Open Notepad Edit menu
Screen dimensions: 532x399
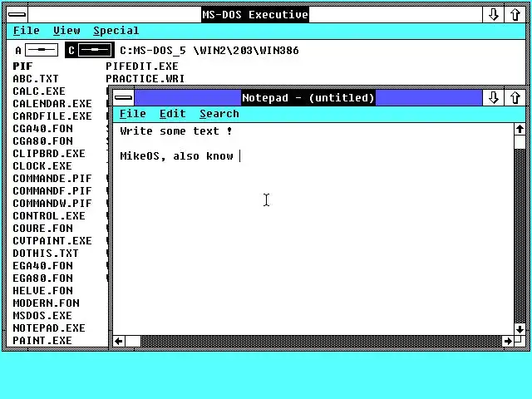coord(173,114)
